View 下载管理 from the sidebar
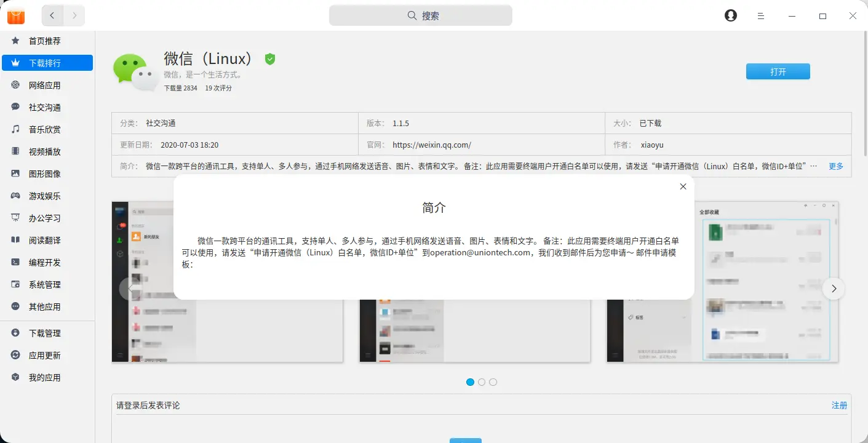 click(45, 332)
